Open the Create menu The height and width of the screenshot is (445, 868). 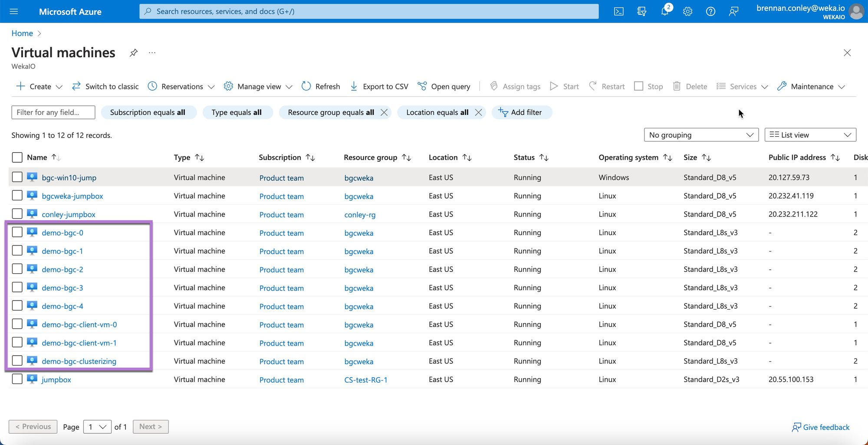click(x=39, y=86)
